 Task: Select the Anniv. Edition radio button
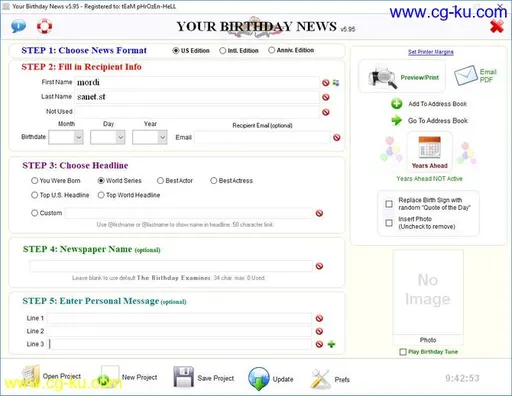point(271,50)
